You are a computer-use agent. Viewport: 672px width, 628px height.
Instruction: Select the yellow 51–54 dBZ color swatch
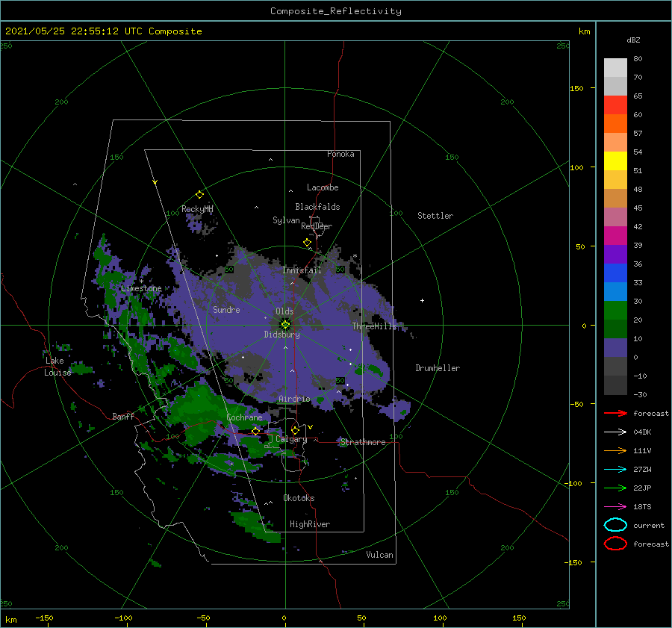[615, 161]
